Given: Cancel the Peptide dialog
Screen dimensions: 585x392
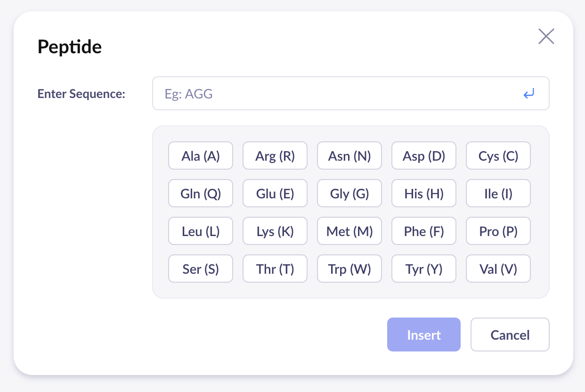Looking at the screenshot, I should [x=510, y=335].
